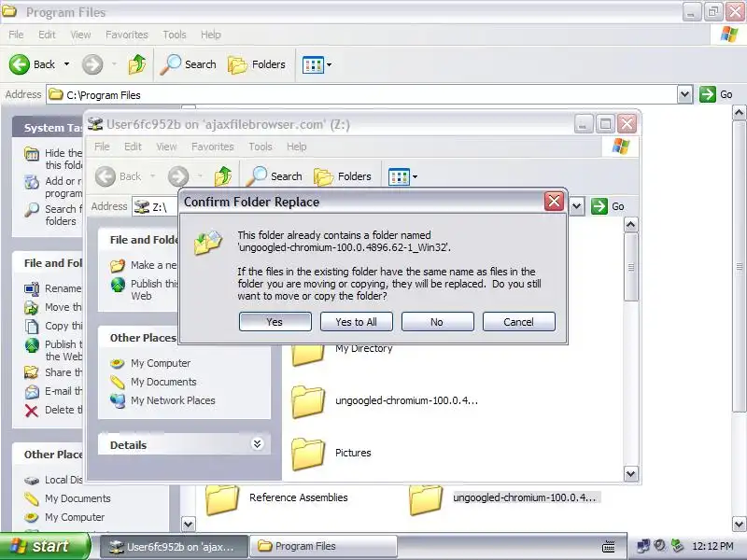Click Delete this folder red X
Screen dimensions: 747x560
coord(32,410)
